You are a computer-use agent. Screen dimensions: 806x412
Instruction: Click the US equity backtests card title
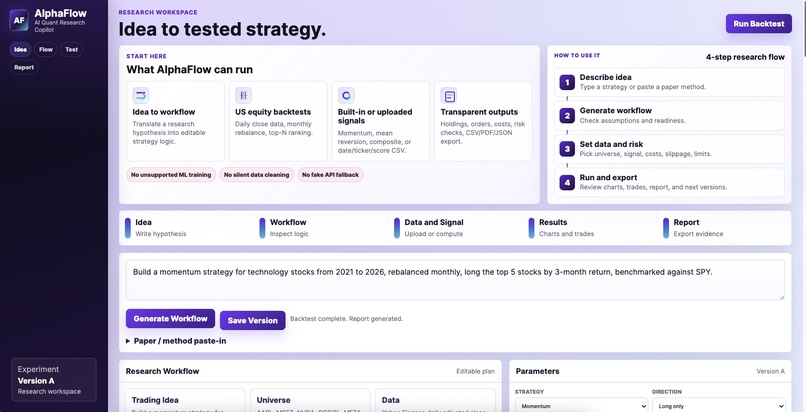tap(273, 112)
